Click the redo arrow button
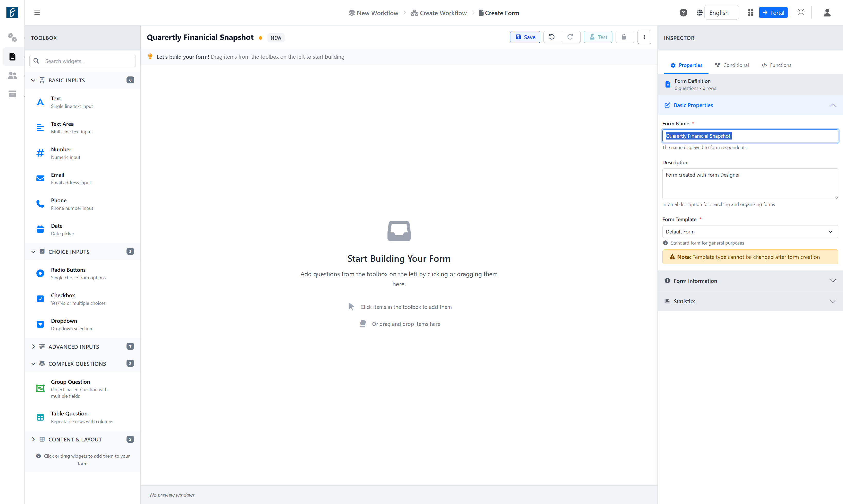The height and width of the screenshot is (504, 843). point(571,37)
